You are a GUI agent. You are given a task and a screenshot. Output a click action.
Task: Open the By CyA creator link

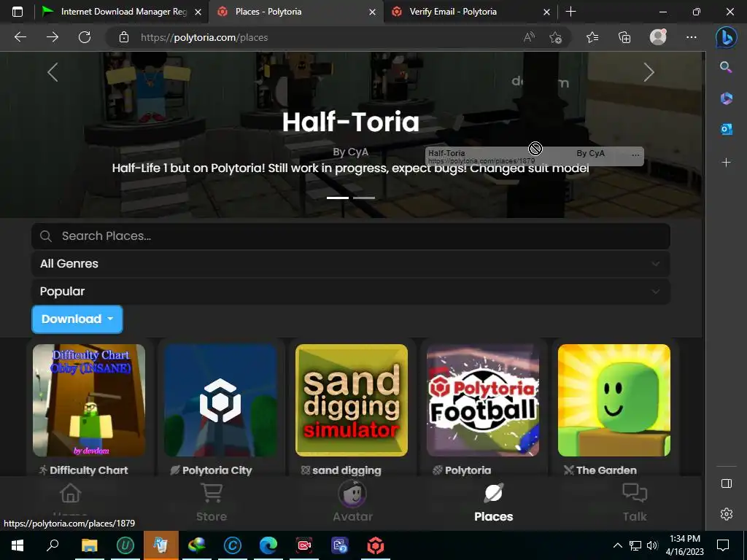[x=351, y=152]
